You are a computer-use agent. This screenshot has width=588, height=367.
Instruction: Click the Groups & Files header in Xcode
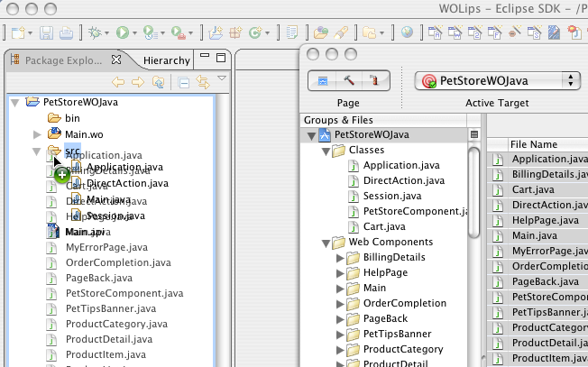(x=383, y=120)
